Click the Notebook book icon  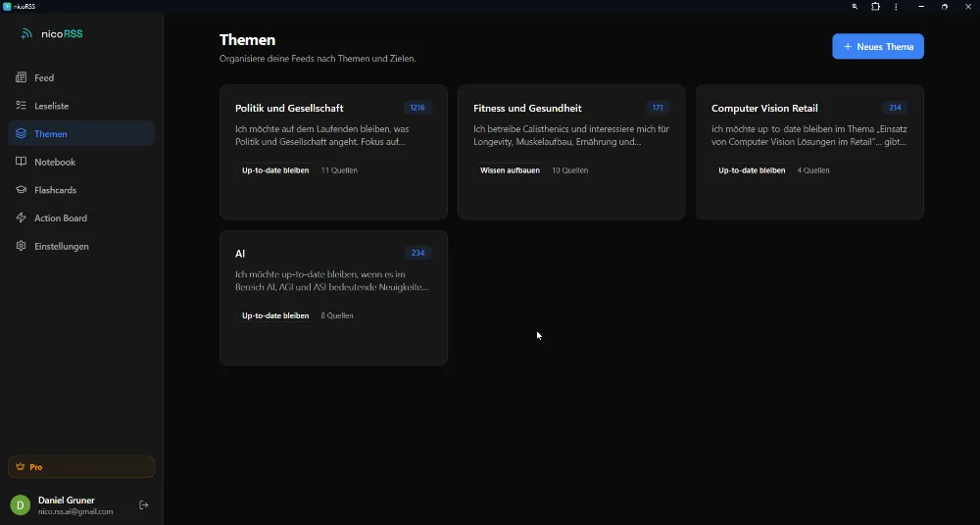[x=22, y=162]
